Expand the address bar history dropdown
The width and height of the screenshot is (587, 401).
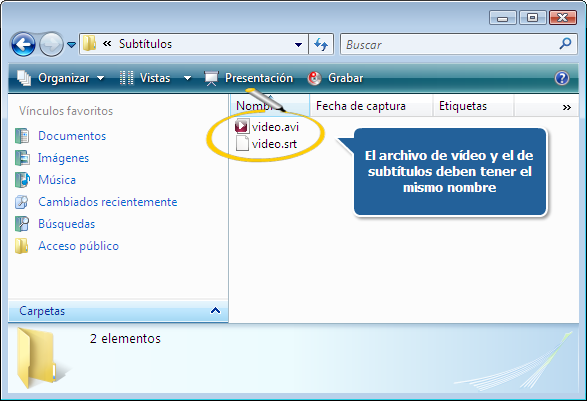pos(298,45)
